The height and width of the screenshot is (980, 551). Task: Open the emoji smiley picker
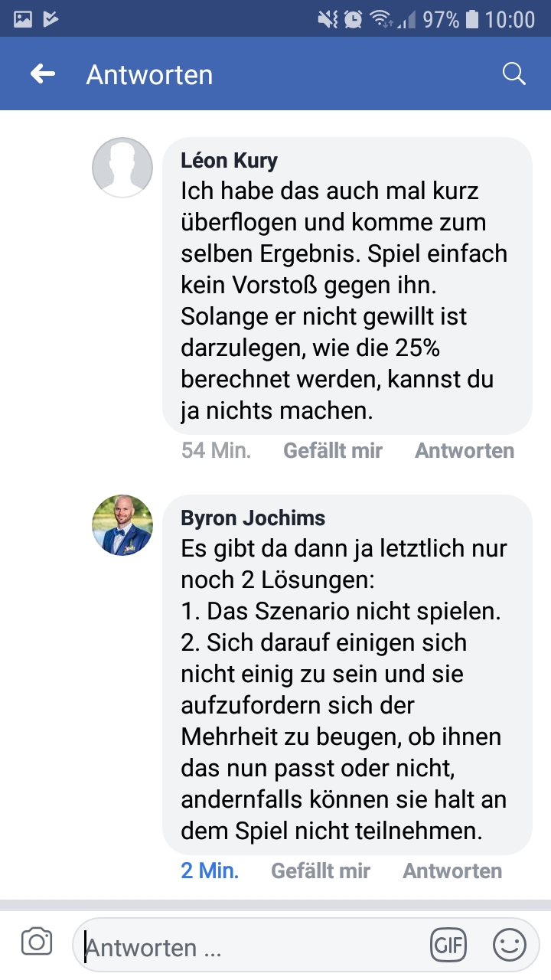[x=510, y=946]
